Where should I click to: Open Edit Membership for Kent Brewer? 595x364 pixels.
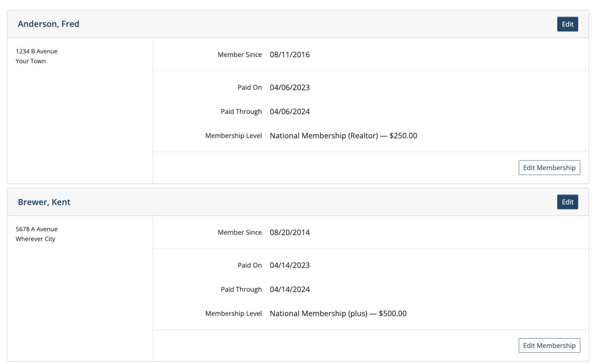[x=549, y=345]
